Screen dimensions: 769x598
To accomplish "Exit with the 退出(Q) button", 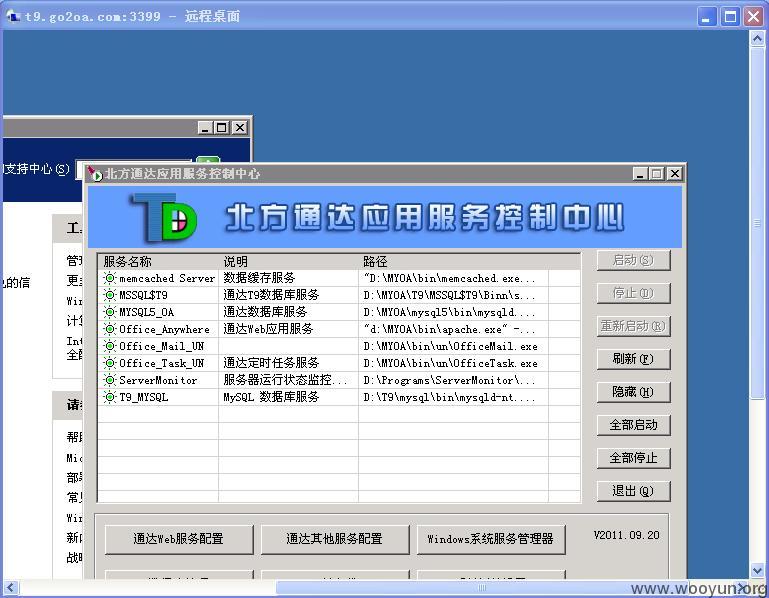I will click(x=633, y=491).
